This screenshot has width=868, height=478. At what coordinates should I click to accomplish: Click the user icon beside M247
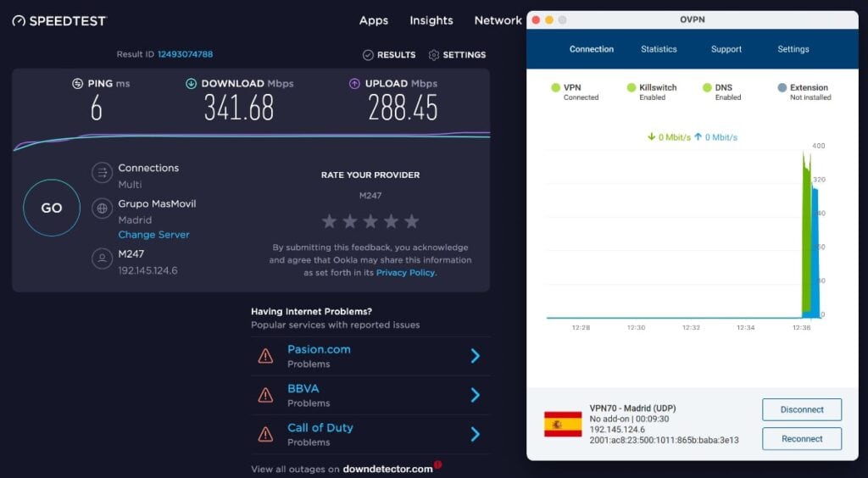[x=102, y=258]
